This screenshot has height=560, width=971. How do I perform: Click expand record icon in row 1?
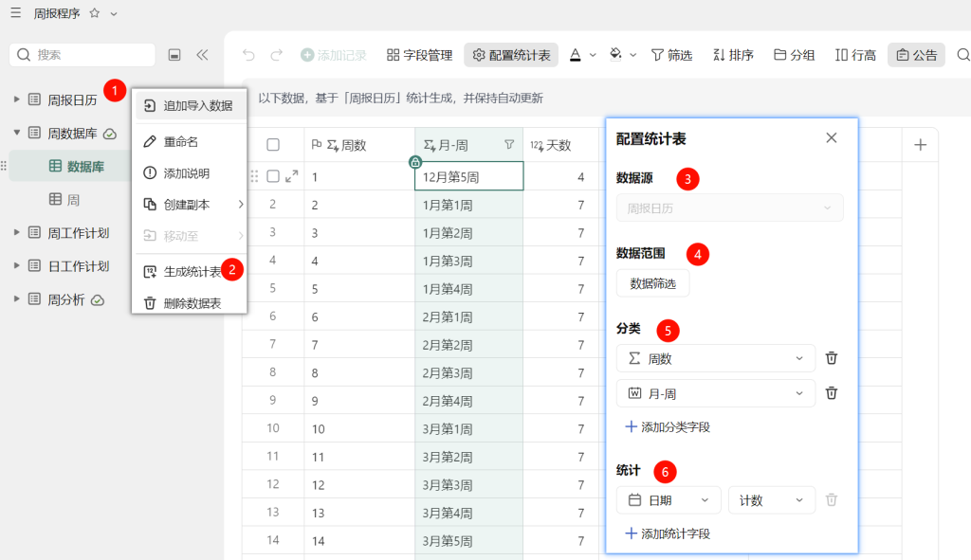(292, 176)
